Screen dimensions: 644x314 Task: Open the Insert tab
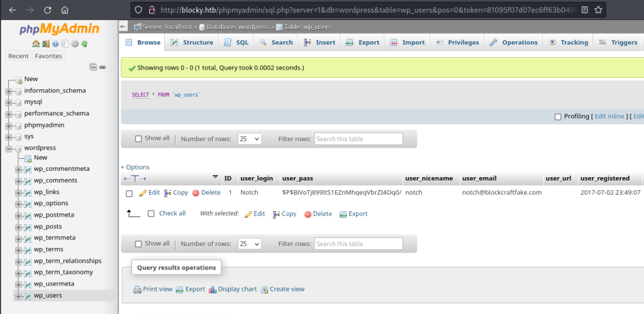click(x=319, y=42)
